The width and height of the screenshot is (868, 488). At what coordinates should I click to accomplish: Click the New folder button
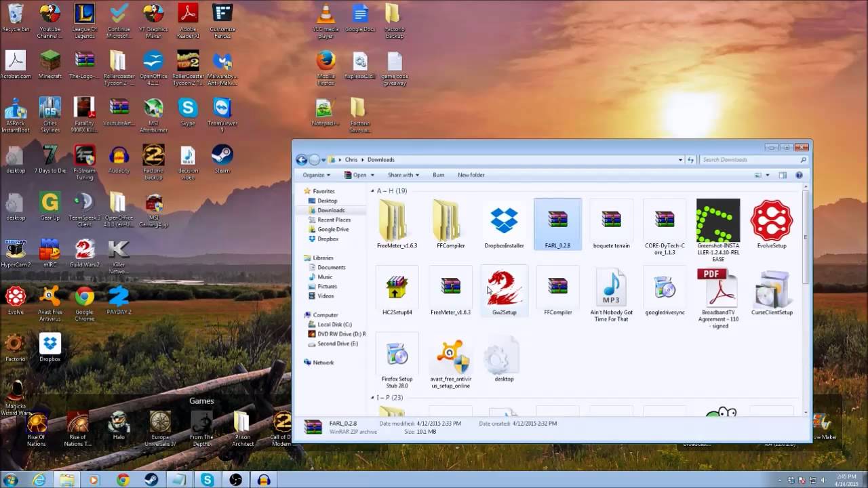tap(471, 175)
